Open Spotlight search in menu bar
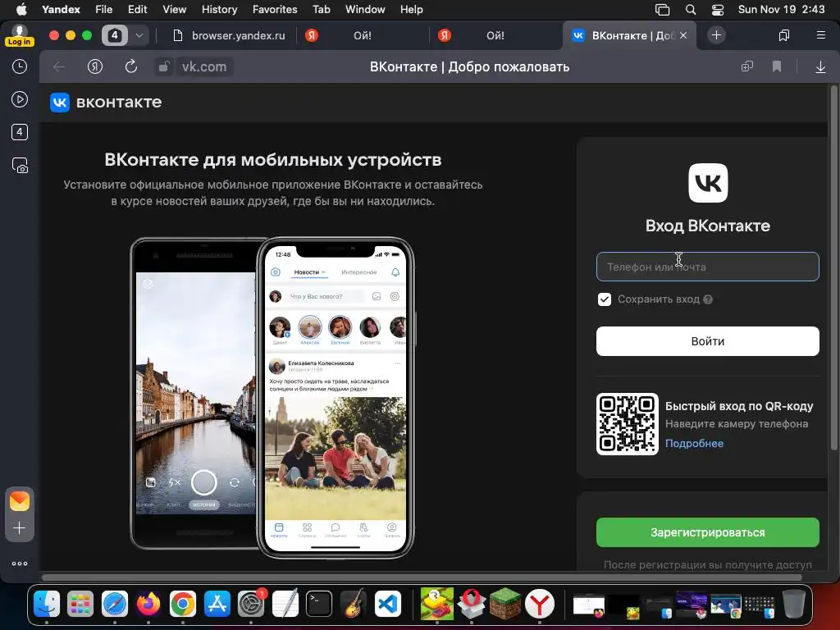 pos(691,9)
